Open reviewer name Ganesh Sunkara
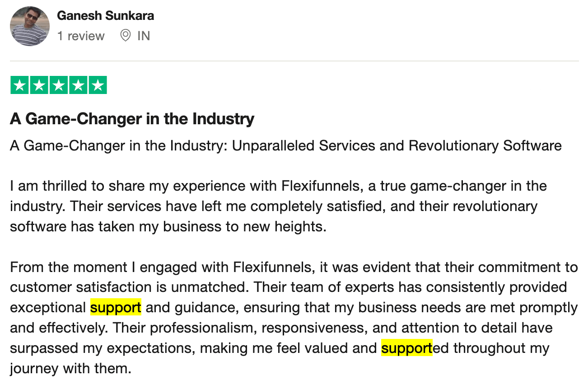 (x=105, y=16)
